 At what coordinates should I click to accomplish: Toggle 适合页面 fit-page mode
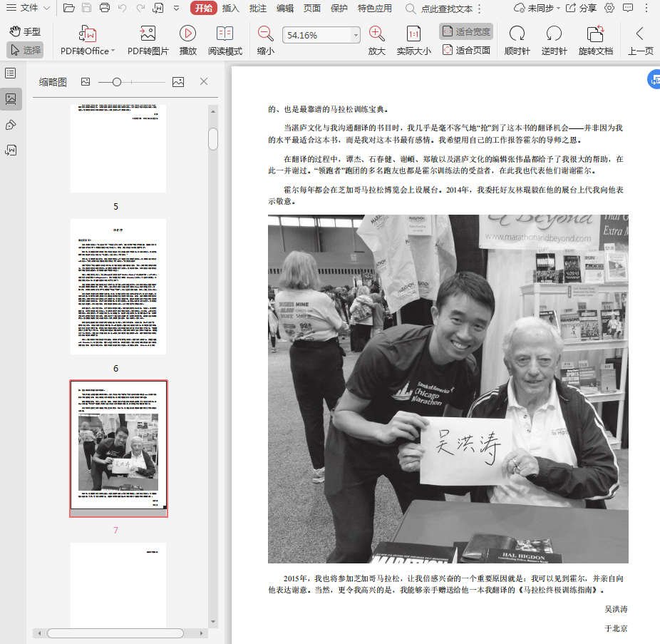tap(466, 50)
